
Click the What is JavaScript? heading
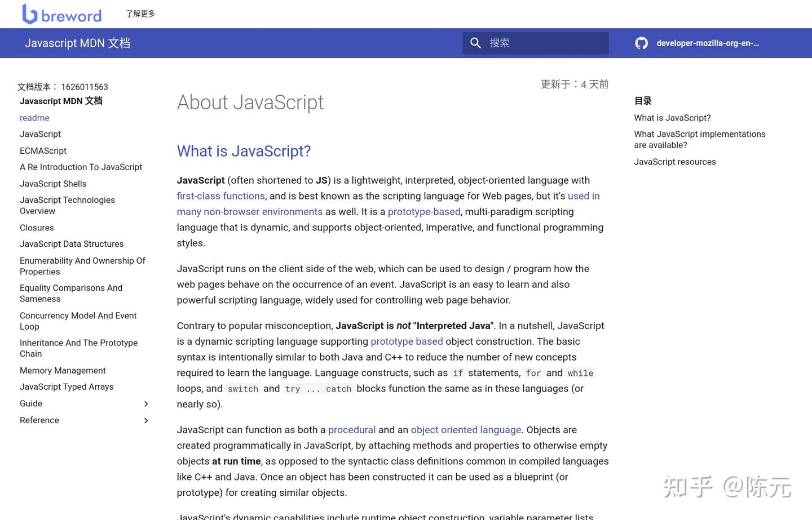click(x=244, y=151)
